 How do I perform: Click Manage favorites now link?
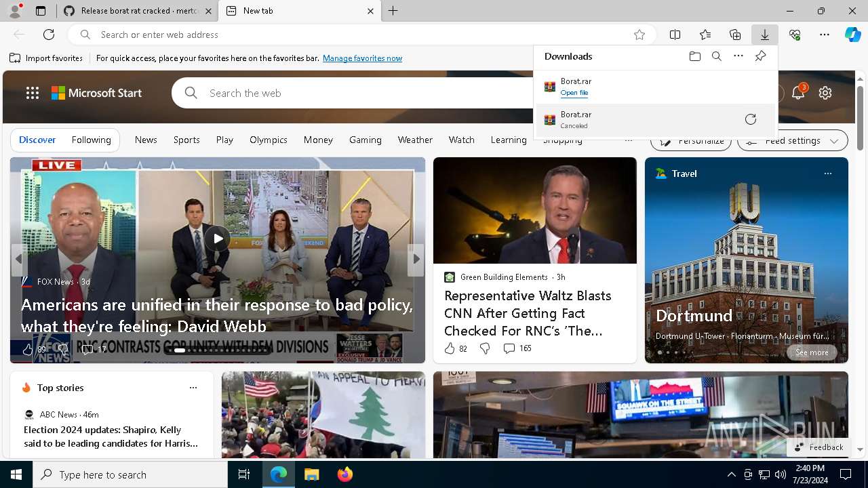362,58
